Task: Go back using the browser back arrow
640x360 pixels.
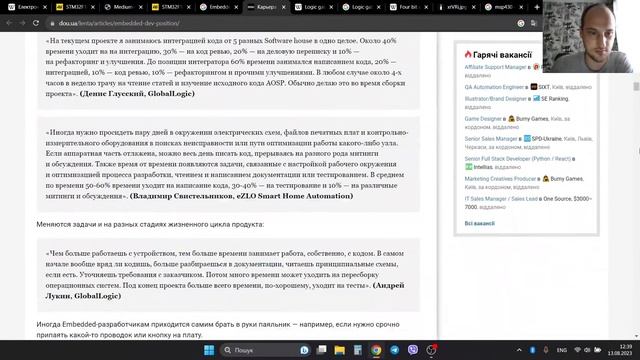Action: tap(9, 23)
